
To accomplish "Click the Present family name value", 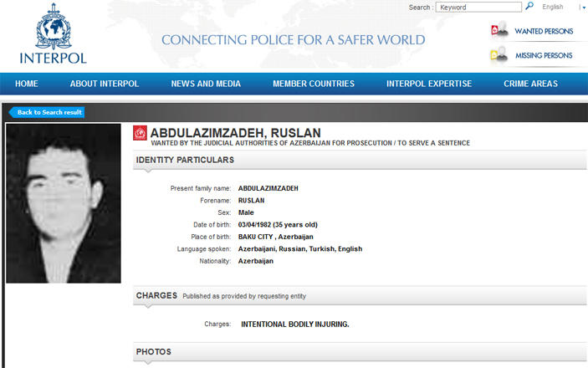I will pyautogui.click(x=268, y=188).
